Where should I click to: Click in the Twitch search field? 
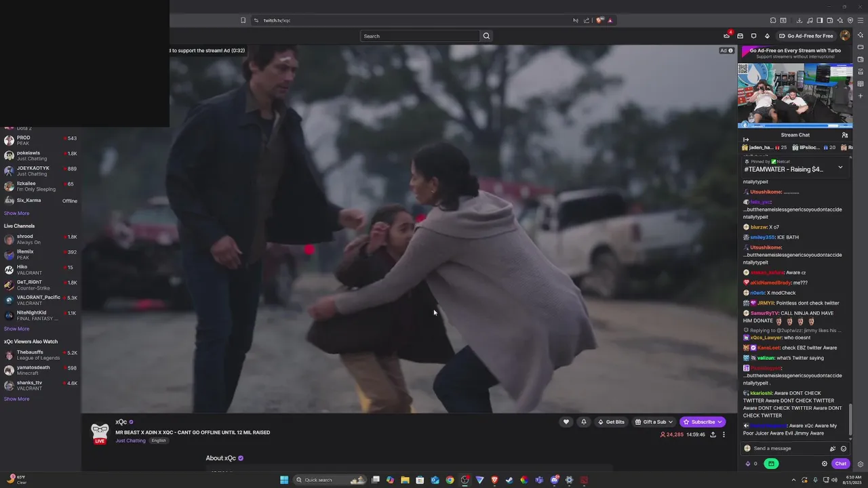coord(420,36)
